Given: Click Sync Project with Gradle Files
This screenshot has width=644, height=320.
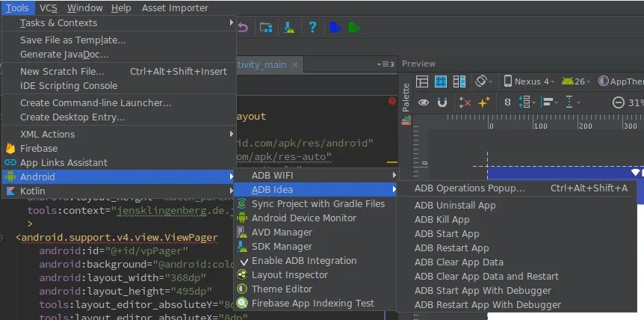Looking at the screenshot, I should click(315, 204).
